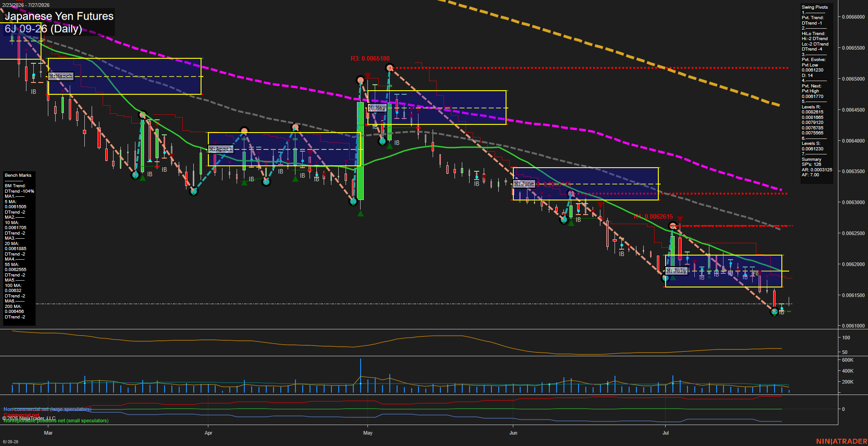Click the 0.0063000 price axis label
This screenshot has width=868, height=446.
coord(853,202)
